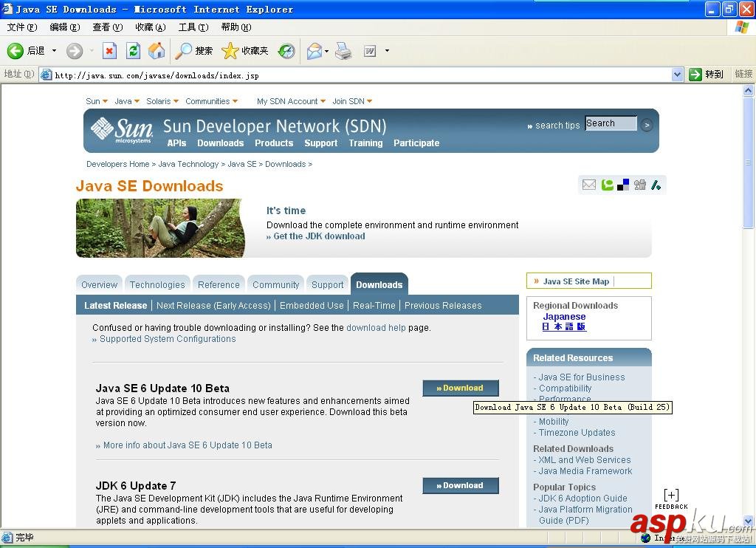Open Japanese regional downloads link
756x548 pixels.
click(x=564, y=316)
